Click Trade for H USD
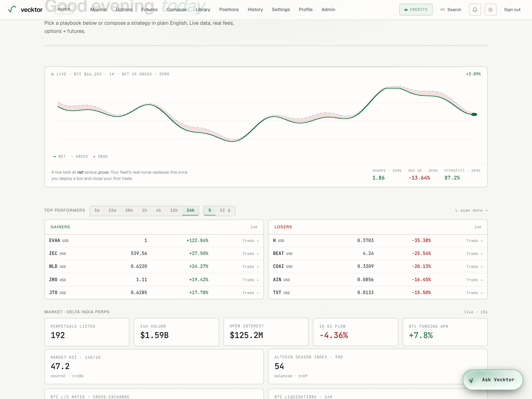 point(475,241)
